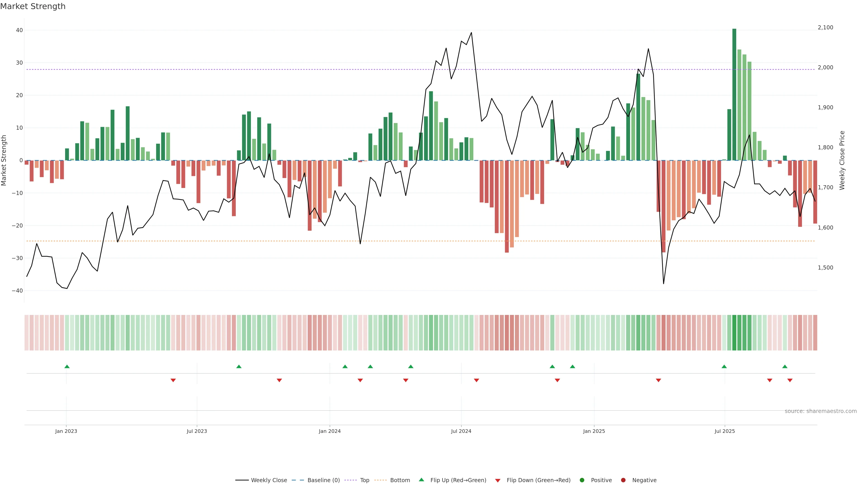Open the source: sharemaestro.com link

(821, 411)
